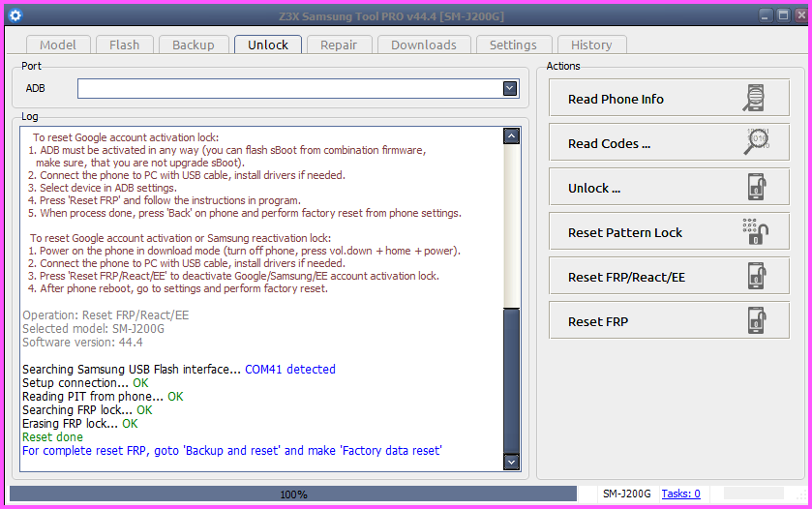Image resolution: width=812 pixels, height=509 pixels.
Task: Click 'Selected model: SM-J200G' log line
Action: 93,329
